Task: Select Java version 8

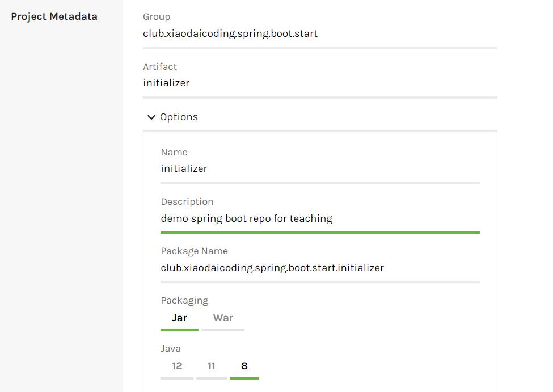Action: (x=244, y=366)
